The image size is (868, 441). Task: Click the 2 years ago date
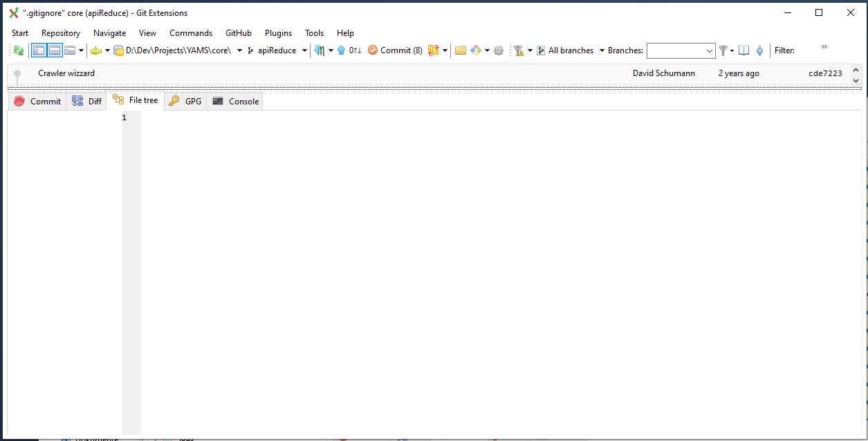[x=739, y=73]
